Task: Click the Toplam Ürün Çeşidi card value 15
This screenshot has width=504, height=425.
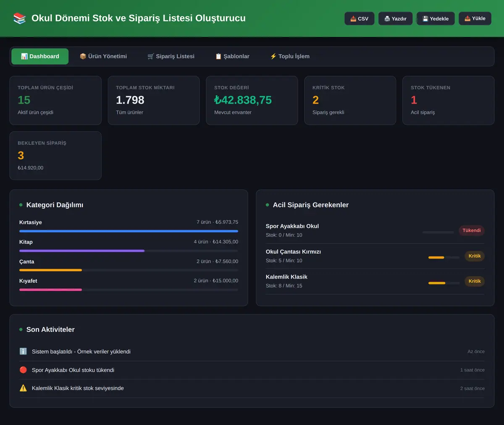Action: point(24,100)
